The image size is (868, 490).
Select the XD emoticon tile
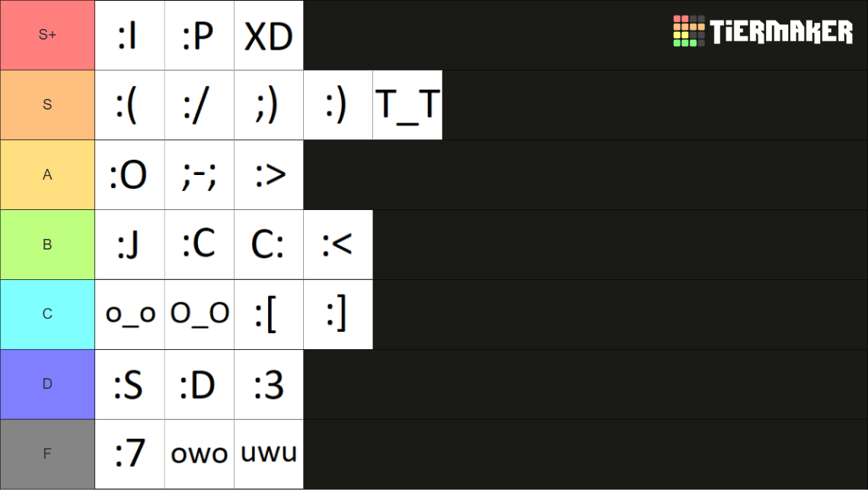point(269,36)
